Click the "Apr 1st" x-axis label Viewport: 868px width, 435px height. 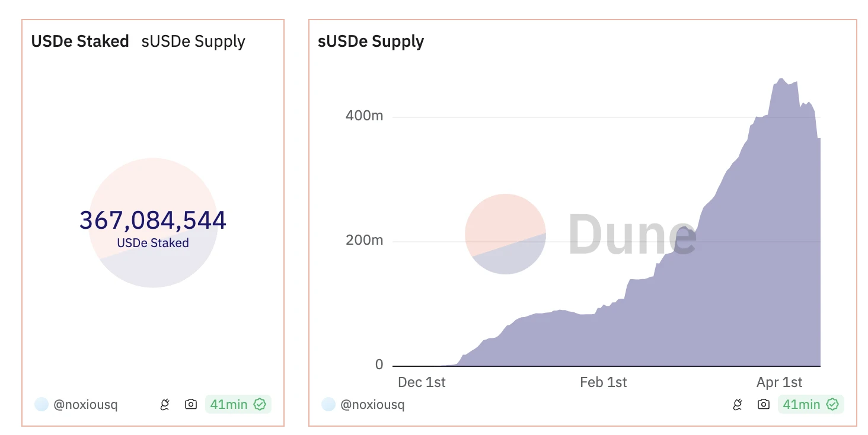click(780, 382)
